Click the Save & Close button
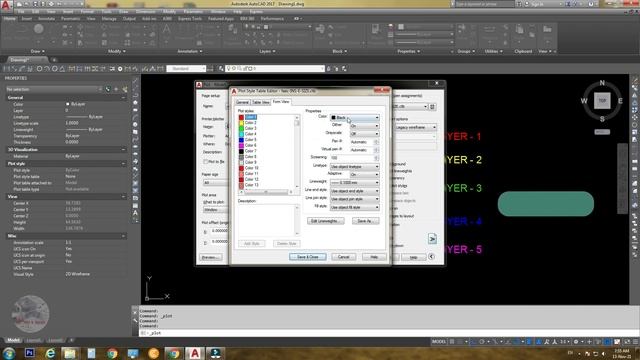640x360 pixels. coord(307,257)
